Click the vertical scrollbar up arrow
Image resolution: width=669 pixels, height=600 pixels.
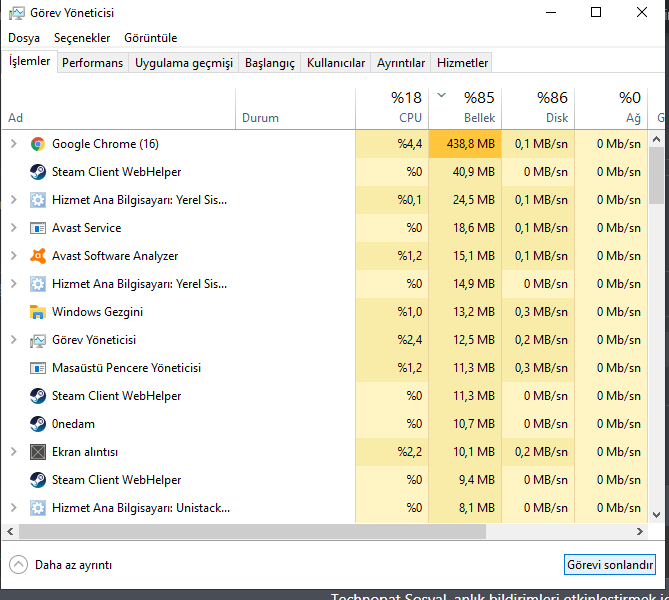pos(657,139)
